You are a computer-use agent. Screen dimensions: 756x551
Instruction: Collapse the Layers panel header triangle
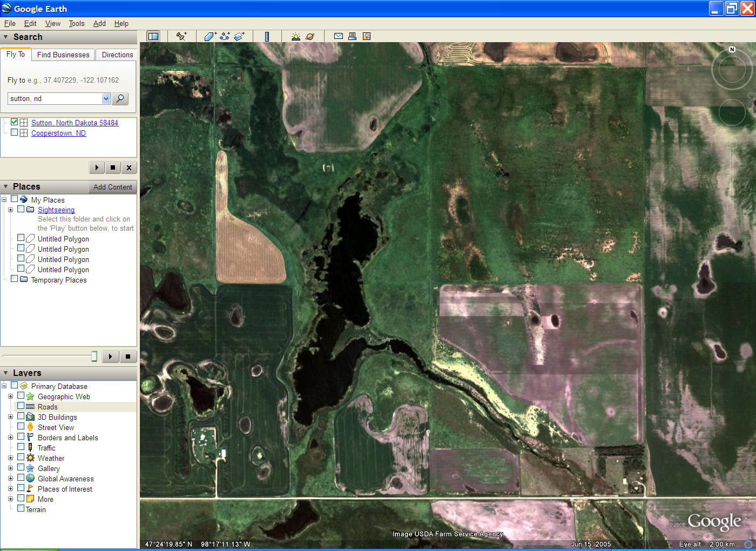6,373
